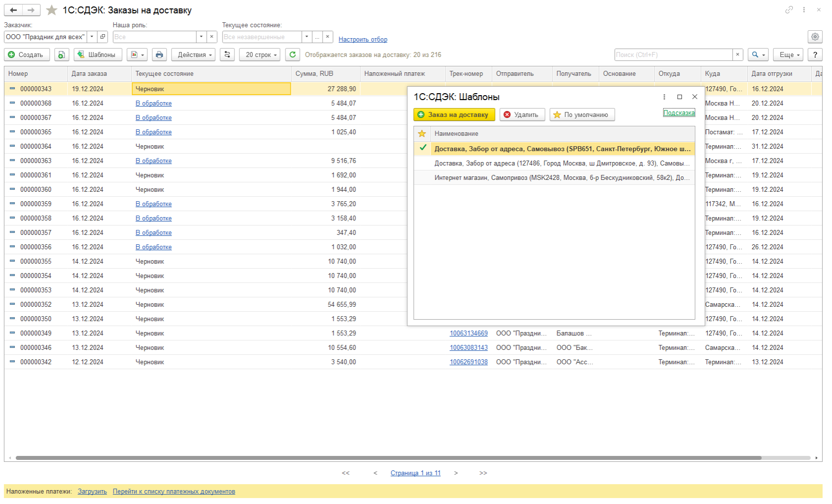Set the template as default with По умолчанию
The width and height of the screenshot is (832, 504).
click(582, 114)
